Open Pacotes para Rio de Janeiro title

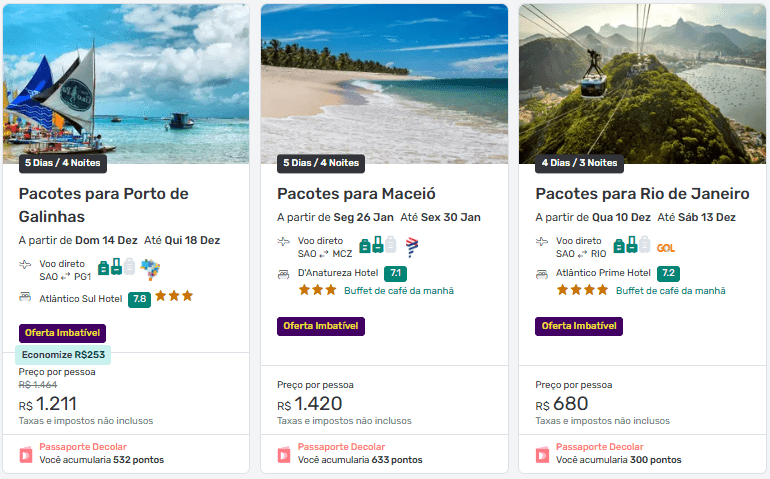[642, 193]
